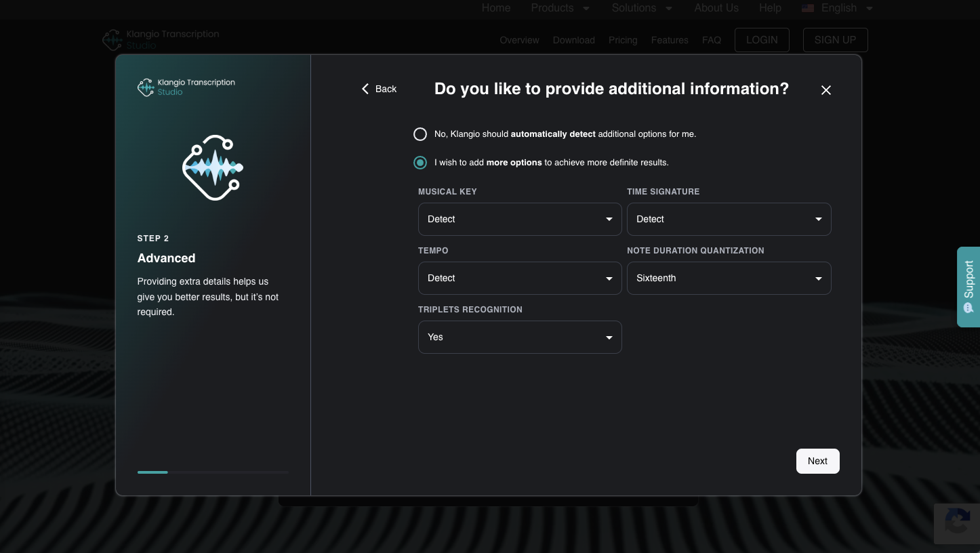Image resolution: width=980 pixels, height=553 pixels.
Task: Open the Time Signature dropdown
Action: coord(729,220)
